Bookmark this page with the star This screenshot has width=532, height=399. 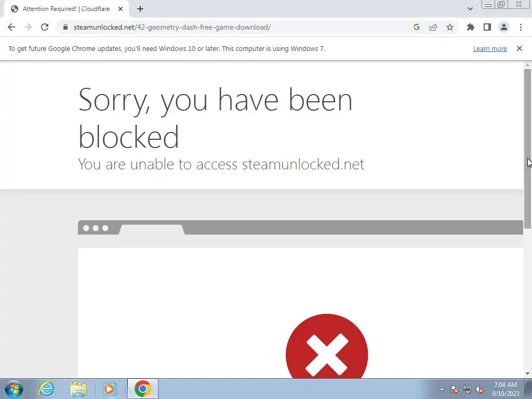click(x=450, y=27)
